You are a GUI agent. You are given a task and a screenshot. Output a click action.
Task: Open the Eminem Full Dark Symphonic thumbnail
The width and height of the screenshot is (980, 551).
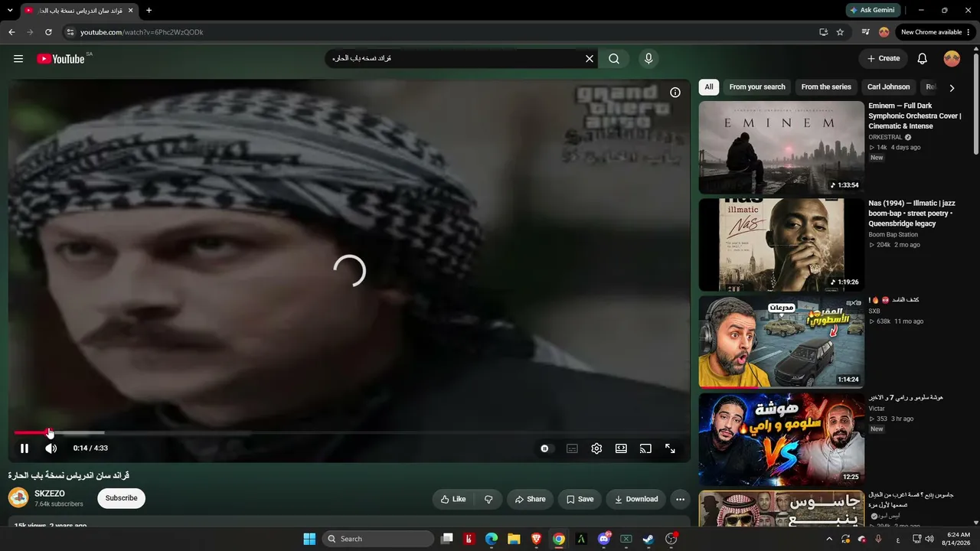click(782, 148)
